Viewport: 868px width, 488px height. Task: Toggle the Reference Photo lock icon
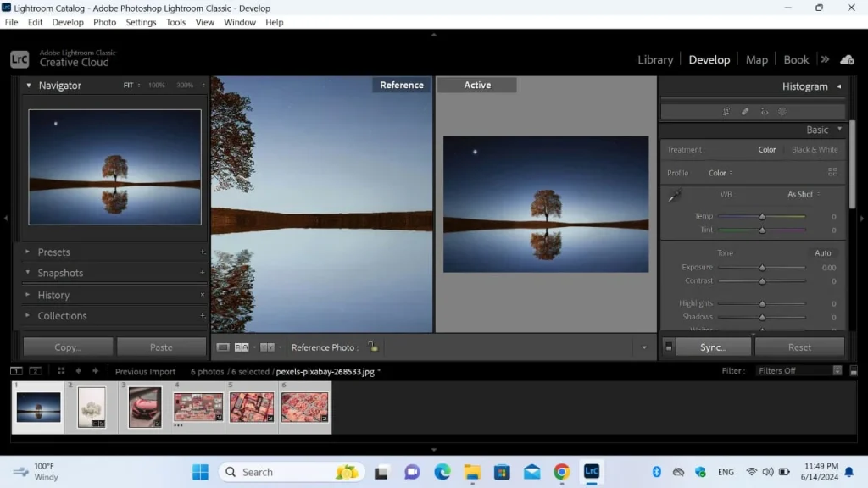pos(373,347)
